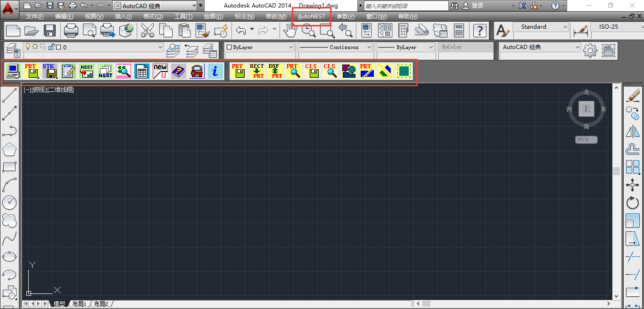Toggle layer 0 freeze sun icon

(35, 47)
